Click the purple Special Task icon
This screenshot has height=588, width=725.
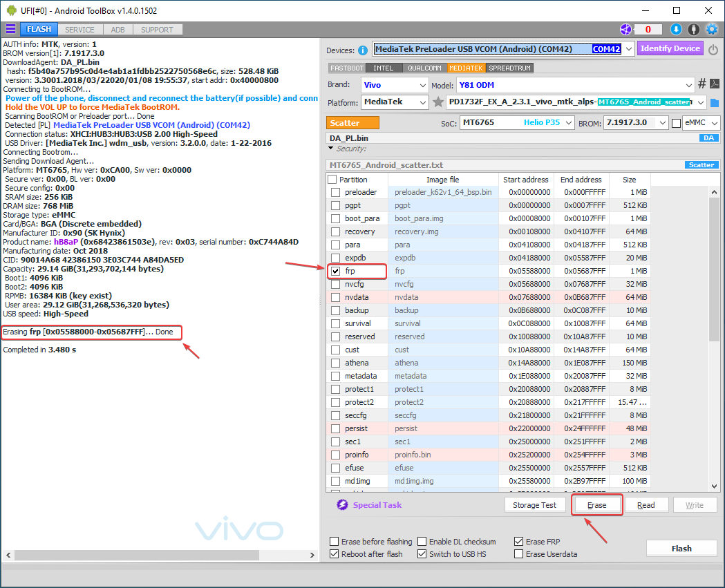[342, 505]
